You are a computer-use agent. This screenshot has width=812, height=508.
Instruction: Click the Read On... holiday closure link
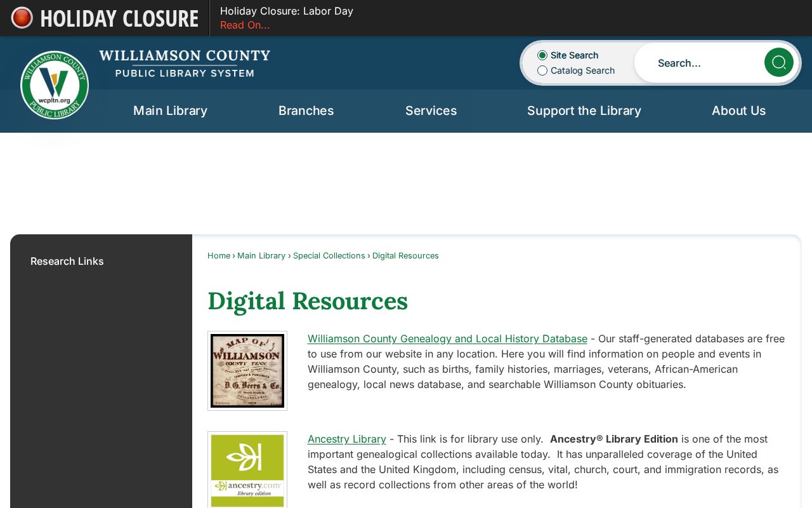pos(245,25)
